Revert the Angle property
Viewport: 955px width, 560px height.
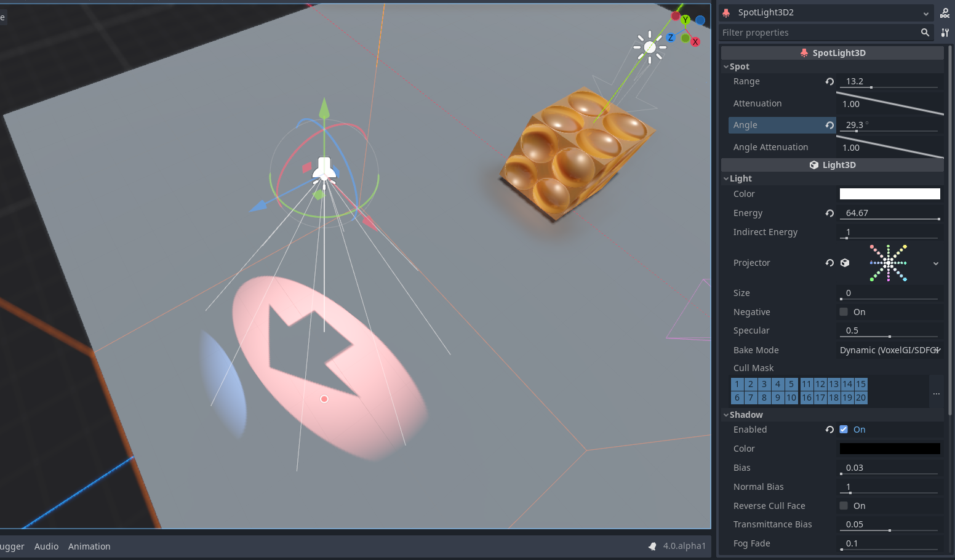pyautogui.click(x=829, y=125)
